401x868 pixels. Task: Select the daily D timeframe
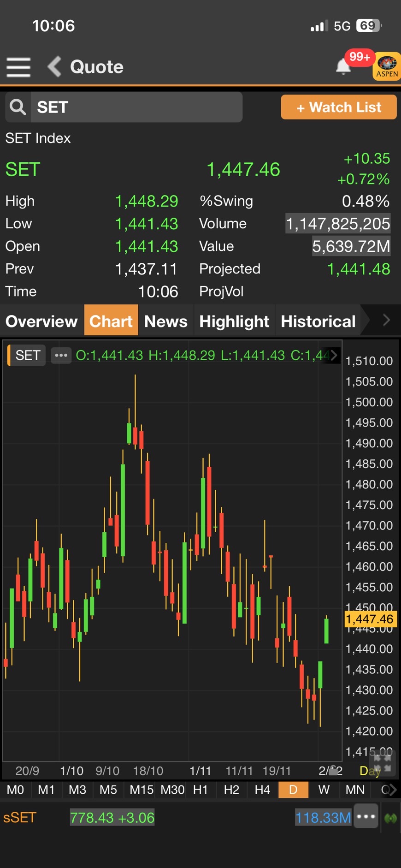point(293,790)
